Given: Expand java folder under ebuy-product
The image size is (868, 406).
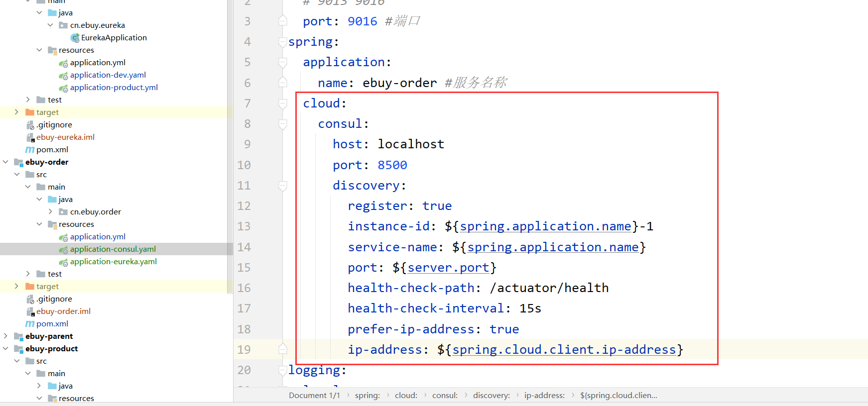Looking at the screenshot, I should [39, 386].
